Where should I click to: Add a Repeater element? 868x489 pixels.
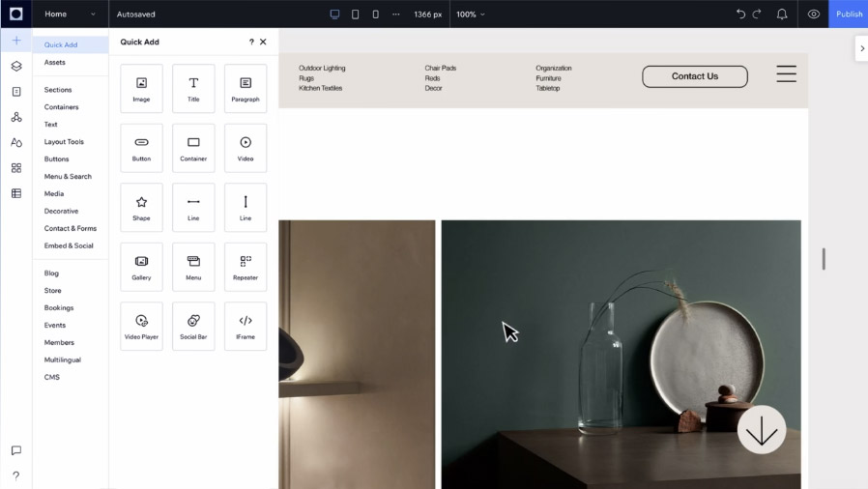[x=246, y=267]
